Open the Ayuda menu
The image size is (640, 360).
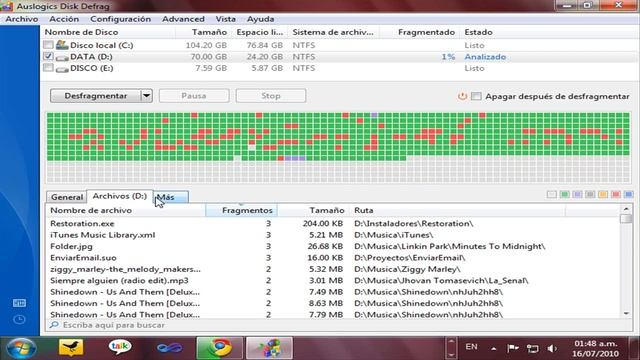pos(260,19)
